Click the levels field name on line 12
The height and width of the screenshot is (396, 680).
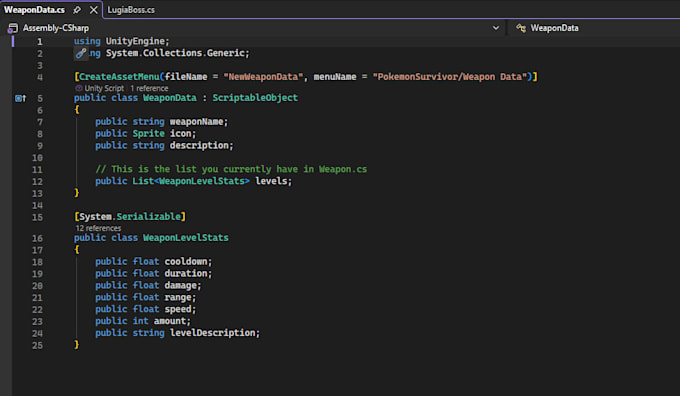coord(271,181)
